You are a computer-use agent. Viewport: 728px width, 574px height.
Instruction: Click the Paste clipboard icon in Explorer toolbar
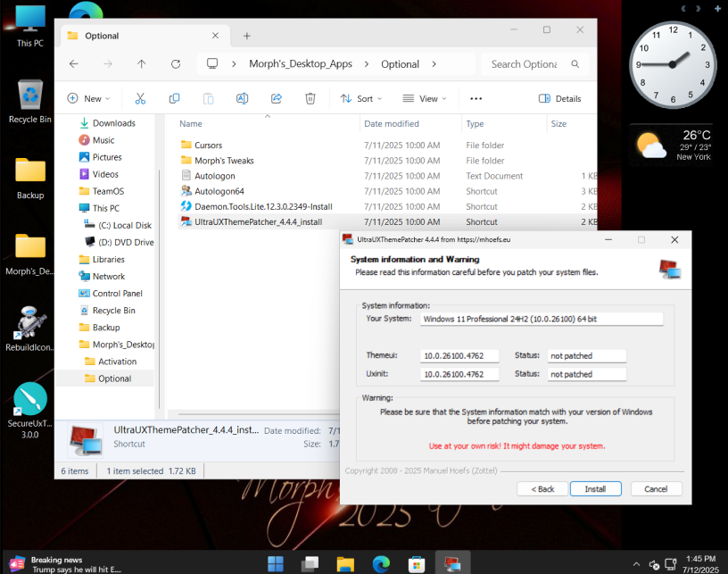[x=209, y=98]
